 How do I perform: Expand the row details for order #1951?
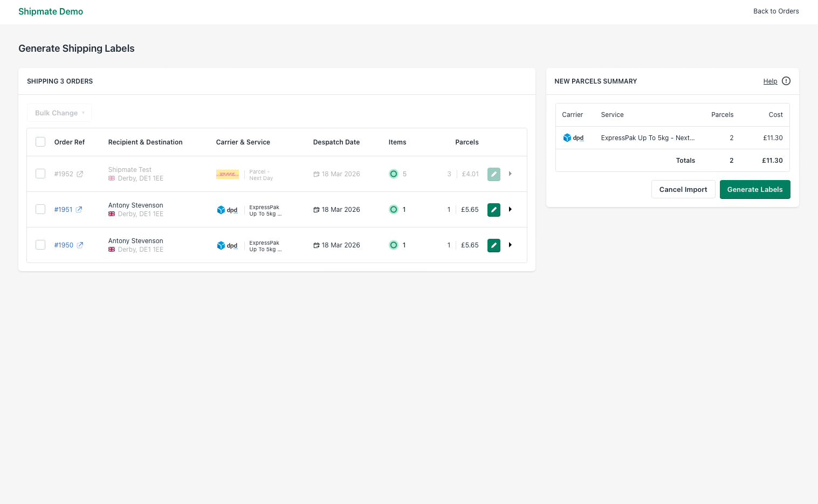[x=510, y=209]
